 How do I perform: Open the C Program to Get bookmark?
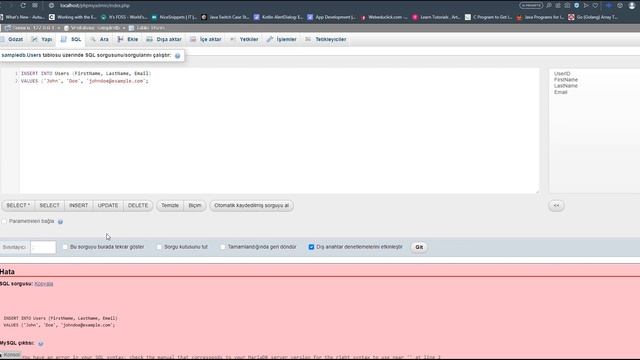coord(489,17)
